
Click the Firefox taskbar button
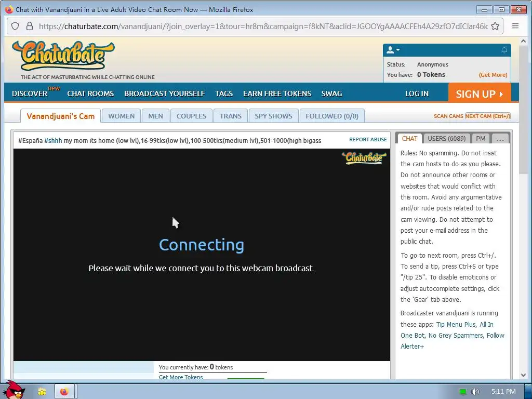coord(64,392)
